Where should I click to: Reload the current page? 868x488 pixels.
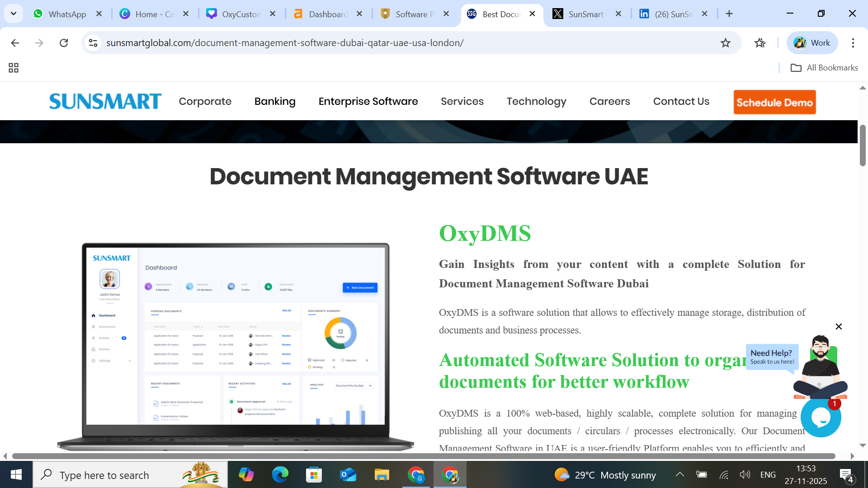pyautogui.click(x=64, y=43)
